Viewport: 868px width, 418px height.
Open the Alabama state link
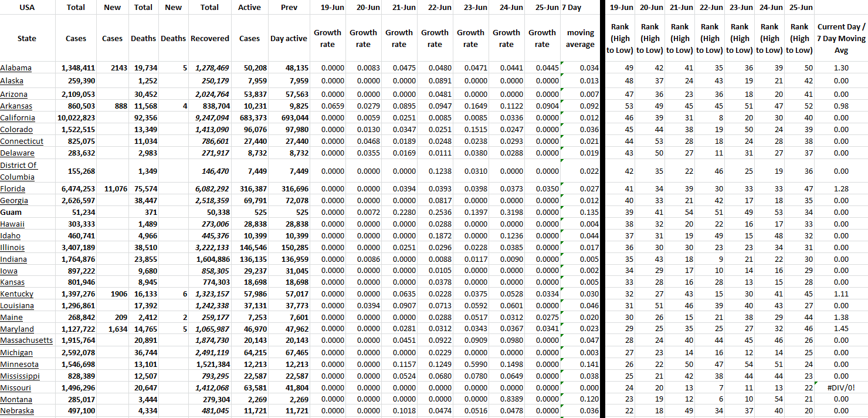pyautogui.click(x=16, y=68)
